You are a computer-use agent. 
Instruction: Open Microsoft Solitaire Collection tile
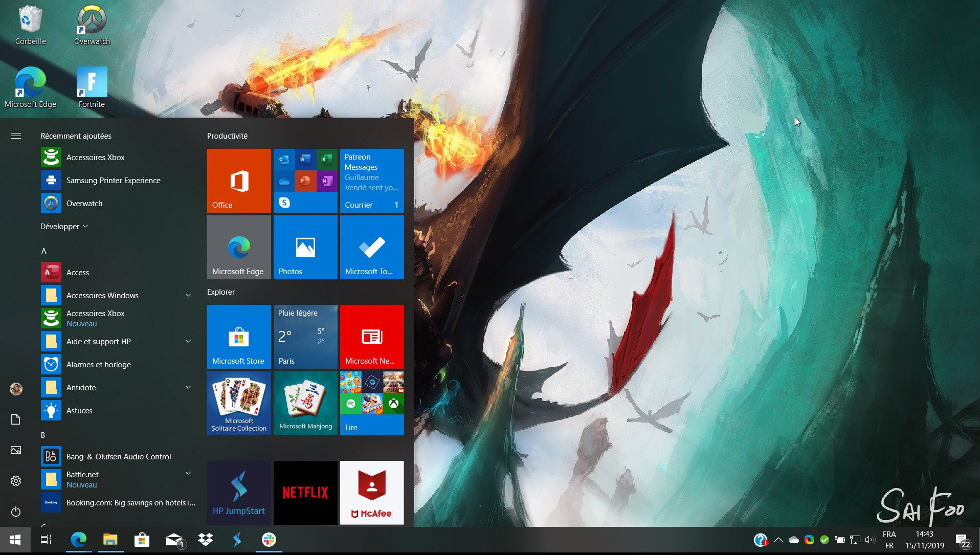tap(239, 403)
